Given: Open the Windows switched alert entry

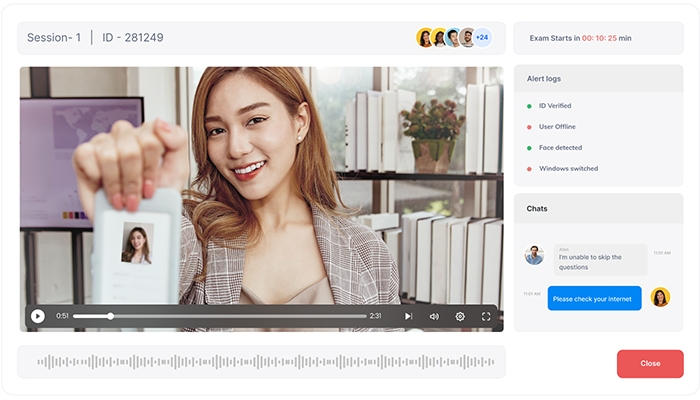Looking at the screenshot, I should tap(567, 168).
